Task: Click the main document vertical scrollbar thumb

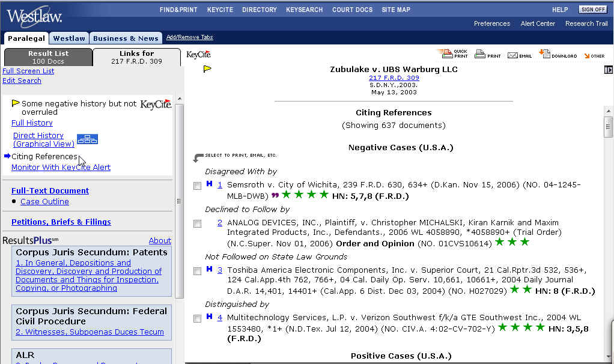Action: pyautogui.click(x=608, y=127)
